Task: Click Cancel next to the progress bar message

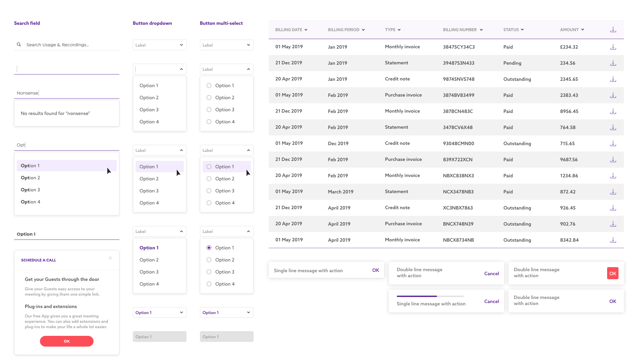Action: coord(491,301)
